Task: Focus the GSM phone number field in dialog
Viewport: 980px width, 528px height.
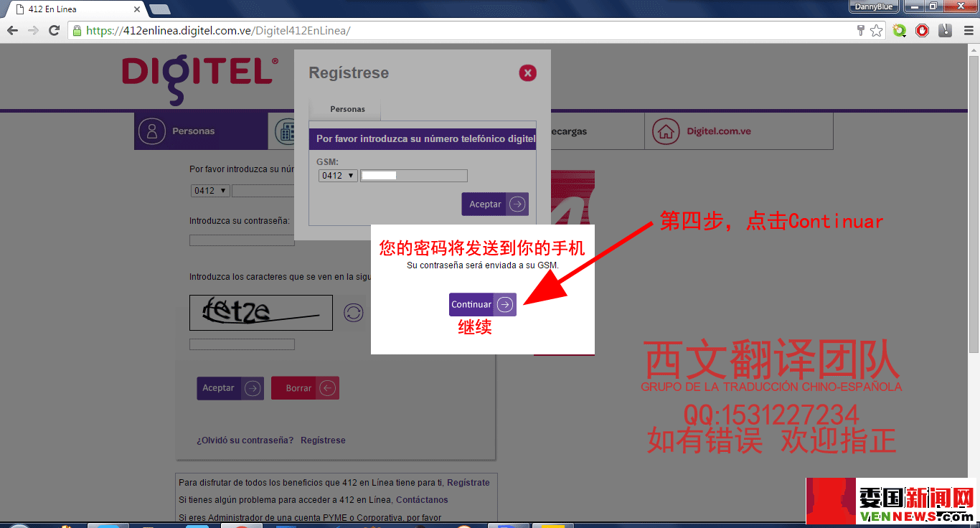Action: pyautogui.click(x=414, y=176)
